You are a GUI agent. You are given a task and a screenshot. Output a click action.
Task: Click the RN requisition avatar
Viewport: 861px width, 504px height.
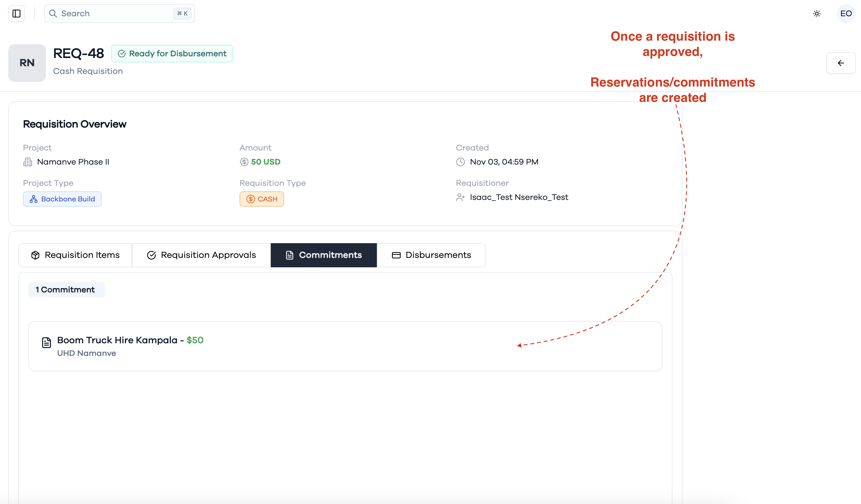click(x=27, y=63)
